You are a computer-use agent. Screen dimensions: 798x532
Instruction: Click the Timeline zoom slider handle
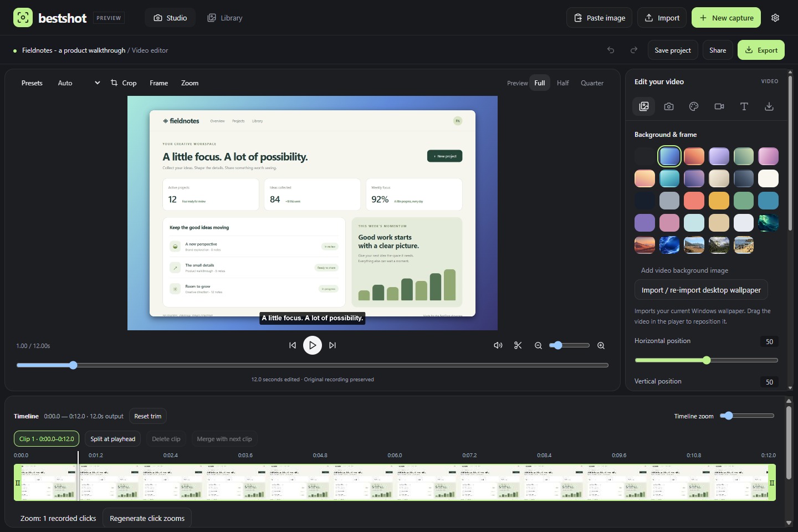tap(729, 416)
